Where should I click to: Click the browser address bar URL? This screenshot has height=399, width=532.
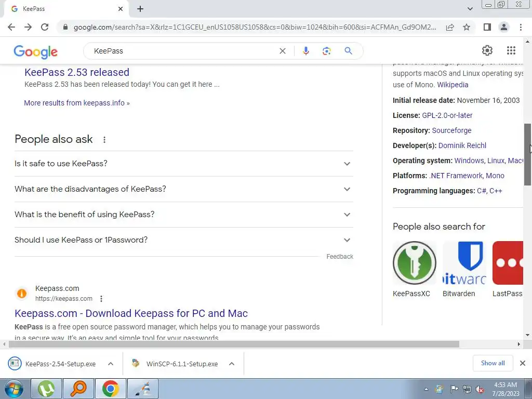click(255, 27)
